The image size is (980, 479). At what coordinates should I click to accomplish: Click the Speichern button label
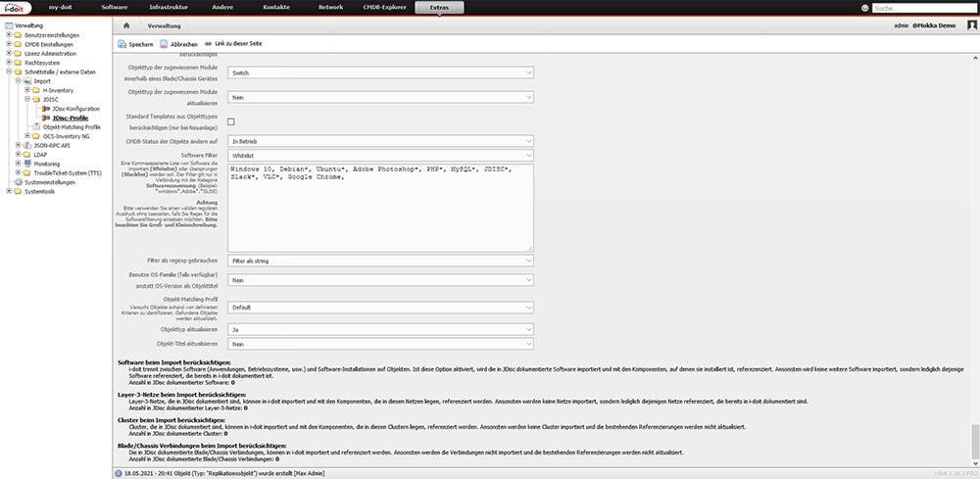click(141, 45)
